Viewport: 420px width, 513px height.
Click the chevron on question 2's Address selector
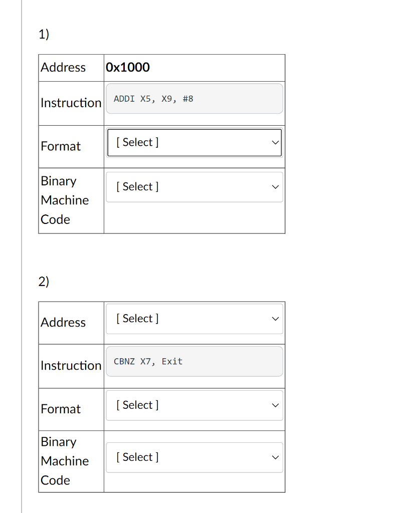[x=275, y=319]
